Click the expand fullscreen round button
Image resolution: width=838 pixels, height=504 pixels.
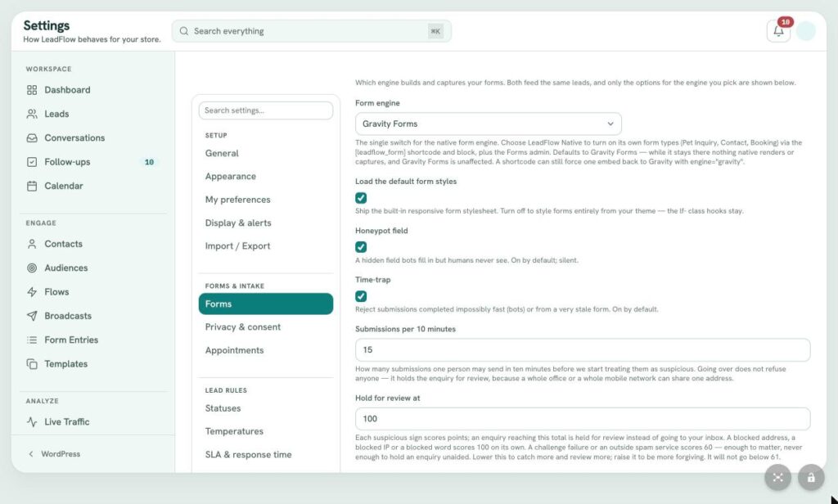pos(777,477)
